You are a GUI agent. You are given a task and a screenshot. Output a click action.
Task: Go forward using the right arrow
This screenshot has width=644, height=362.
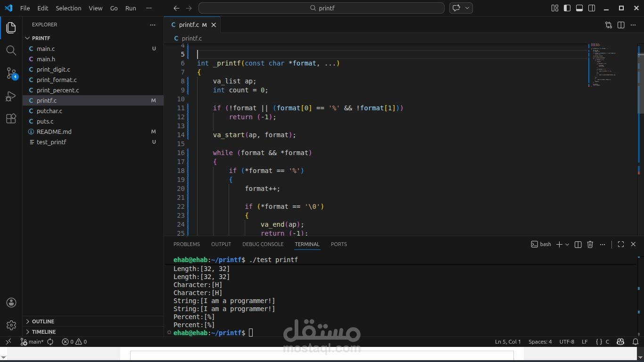(189, 8)
